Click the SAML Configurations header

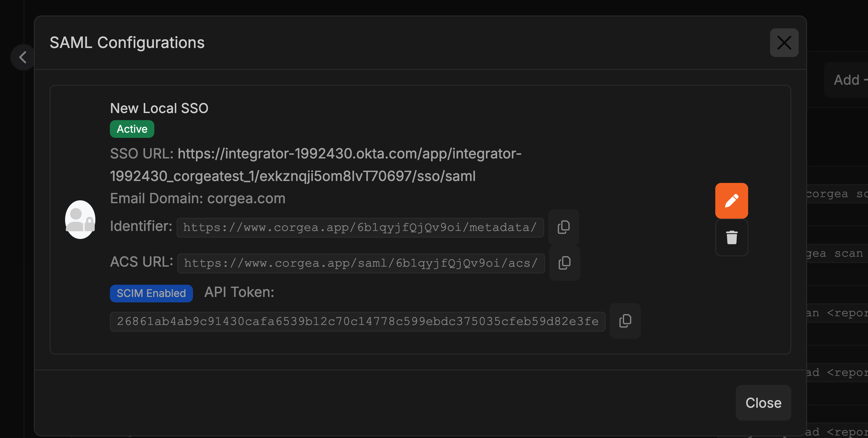127,42
